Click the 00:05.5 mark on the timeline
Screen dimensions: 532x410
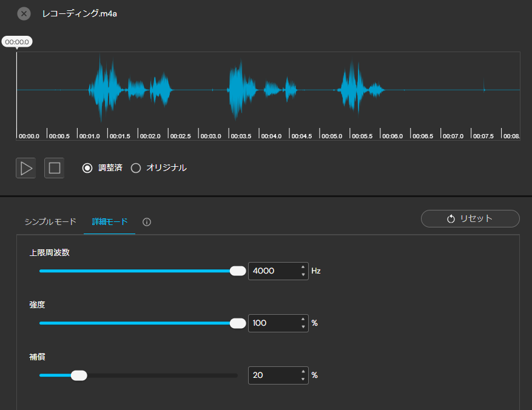pyautogui.click(x=362, y=136)
